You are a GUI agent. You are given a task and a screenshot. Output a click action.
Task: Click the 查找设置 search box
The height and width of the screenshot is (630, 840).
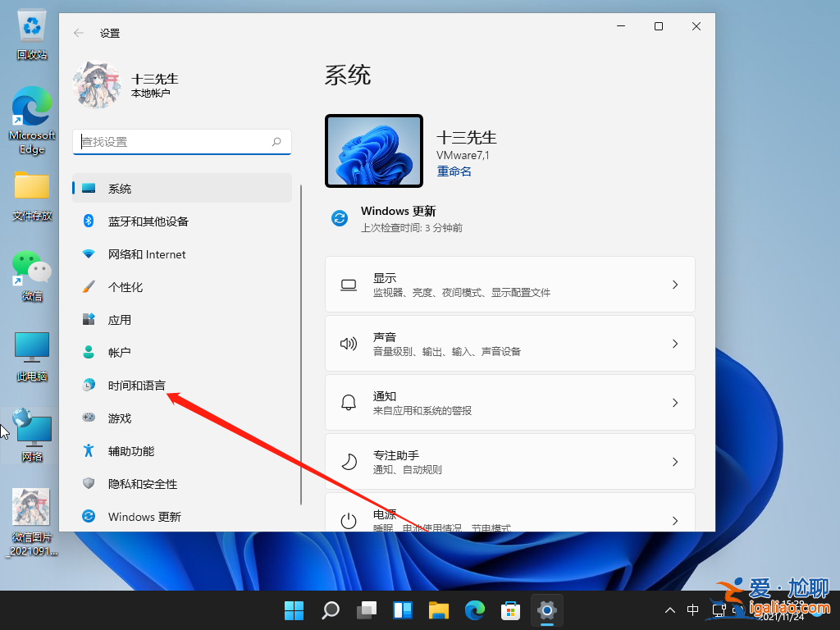180,141
